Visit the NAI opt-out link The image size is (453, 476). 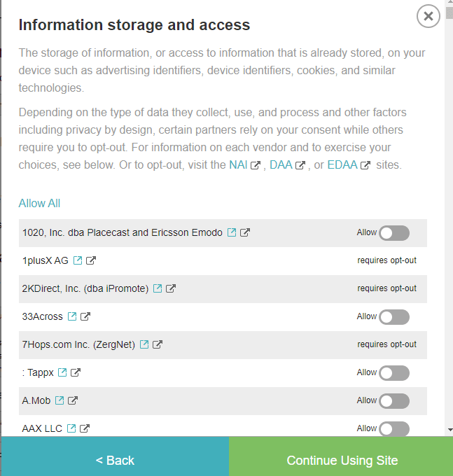238,164
